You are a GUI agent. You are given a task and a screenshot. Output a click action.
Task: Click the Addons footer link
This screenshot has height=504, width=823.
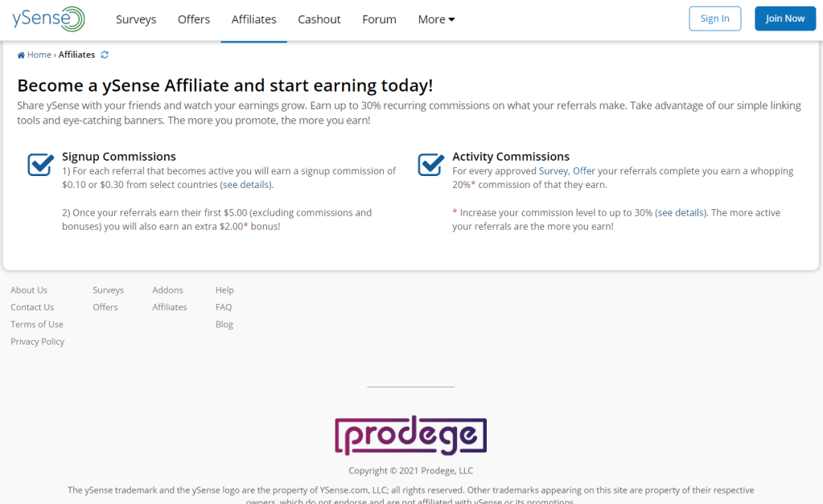[x=167, y=290]
